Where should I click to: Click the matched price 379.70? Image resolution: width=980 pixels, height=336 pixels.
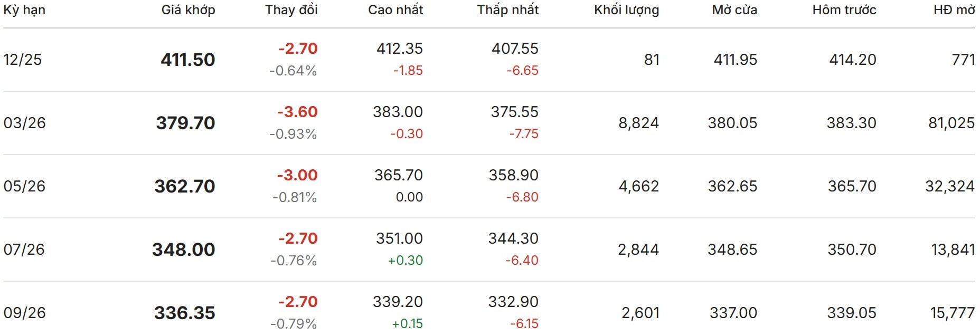pos(185,123)
